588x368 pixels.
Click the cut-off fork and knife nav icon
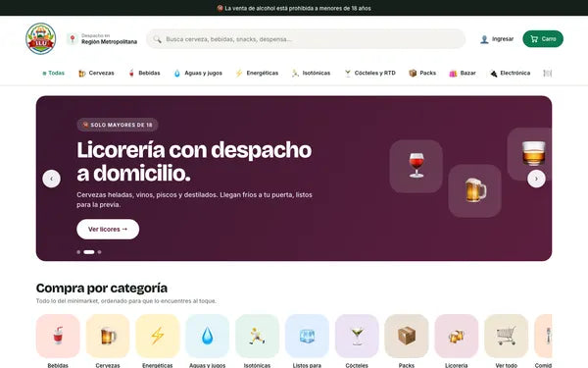[547, 74]
